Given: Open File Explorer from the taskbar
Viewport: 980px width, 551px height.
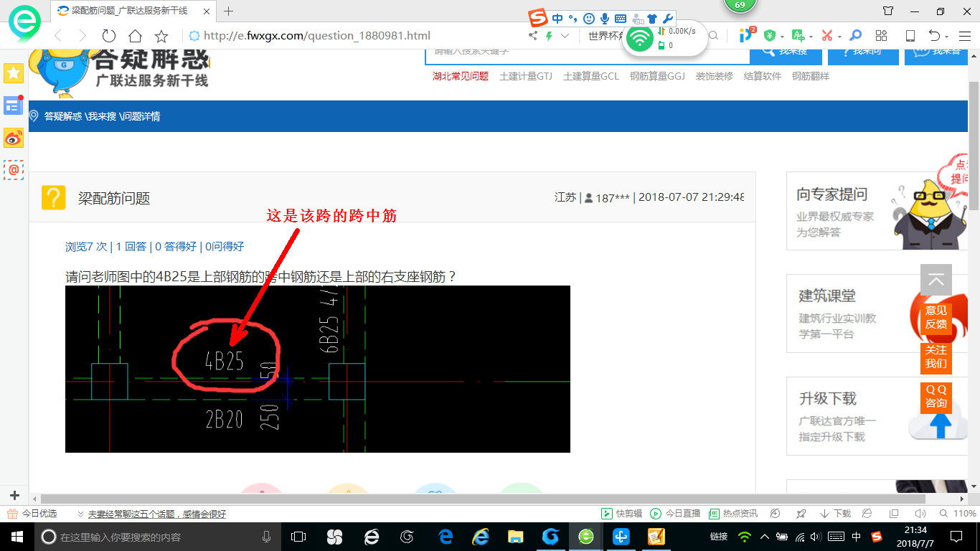Looking at the screenshot, I should 515,537.
